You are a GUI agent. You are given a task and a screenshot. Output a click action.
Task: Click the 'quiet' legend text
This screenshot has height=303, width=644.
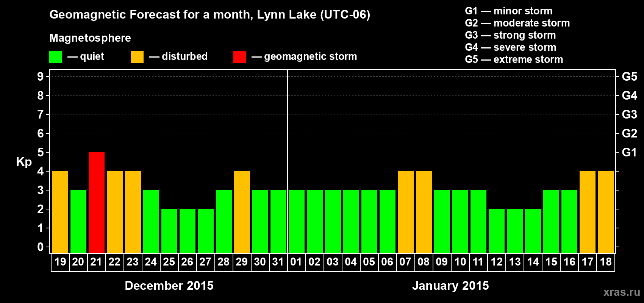click(x=92, y=57)
